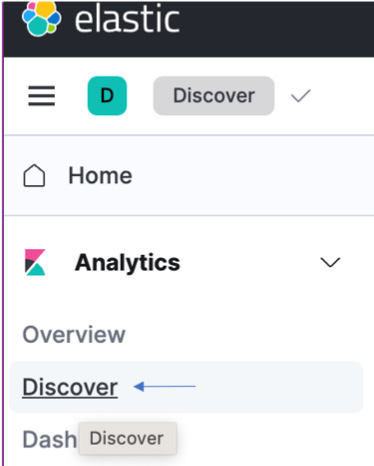This screenshot has width=374, height=466.
Task: Open the Overview nav item
Action: [x=74, y=334]
